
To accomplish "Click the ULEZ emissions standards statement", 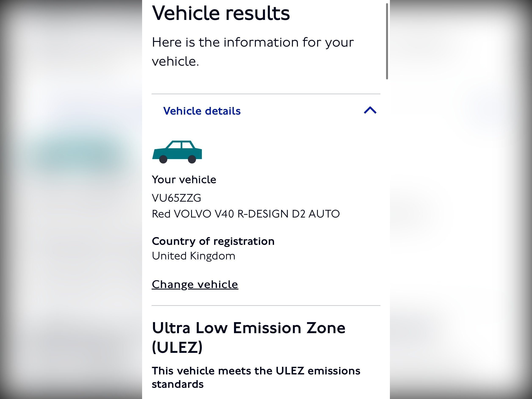I will click(x=256, y=377).
